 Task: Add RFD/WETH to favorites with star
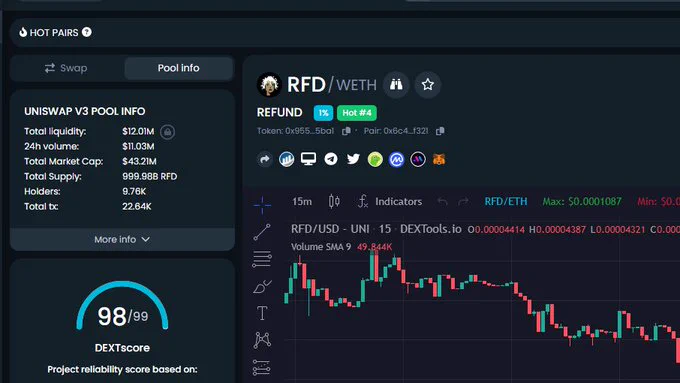click(428, 85)
